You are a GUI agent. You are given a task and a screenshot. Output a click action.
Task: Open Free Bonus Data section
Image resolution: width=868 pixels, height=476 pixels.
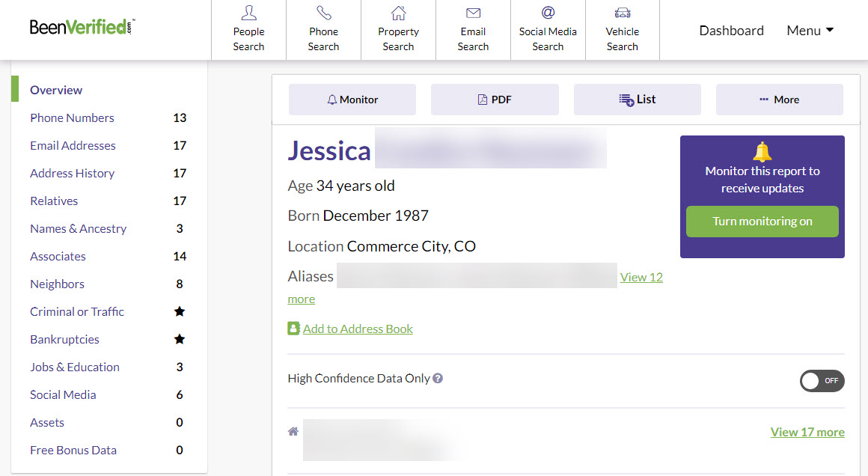pos(73,450)
